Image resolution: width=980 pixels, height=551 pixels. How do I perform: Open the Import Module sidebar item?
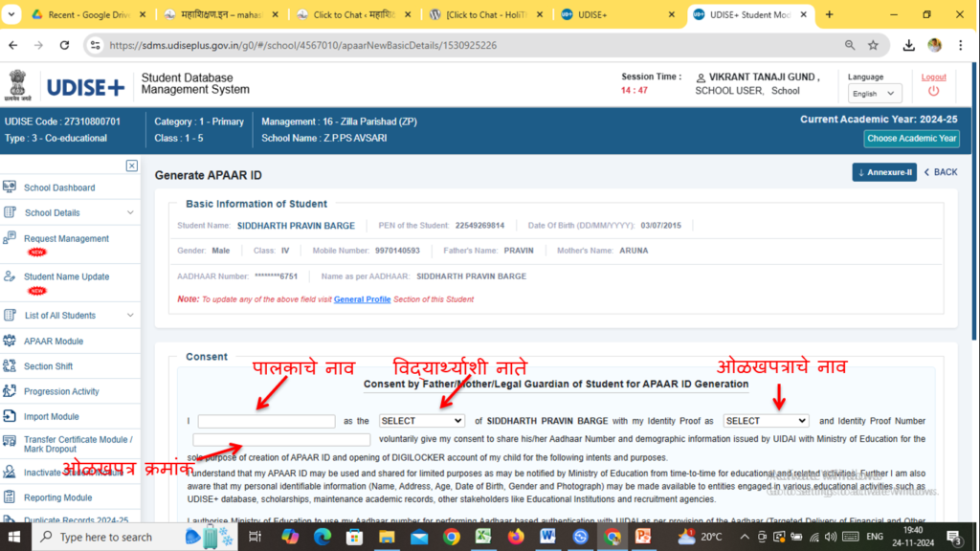tap(52, 416)
